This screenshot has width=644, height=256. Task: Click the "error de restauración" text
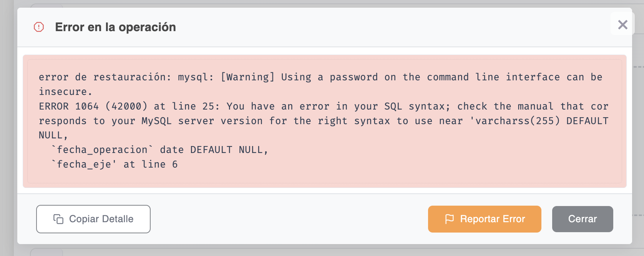point(103,77)
